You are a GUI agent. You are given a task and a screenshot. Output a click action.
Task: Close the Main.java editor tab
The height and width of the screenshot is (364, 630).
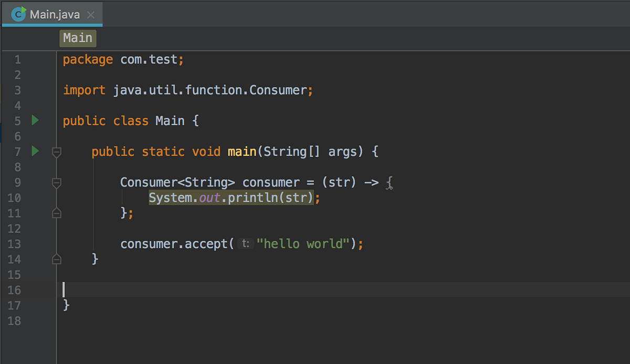coord(91,15)
